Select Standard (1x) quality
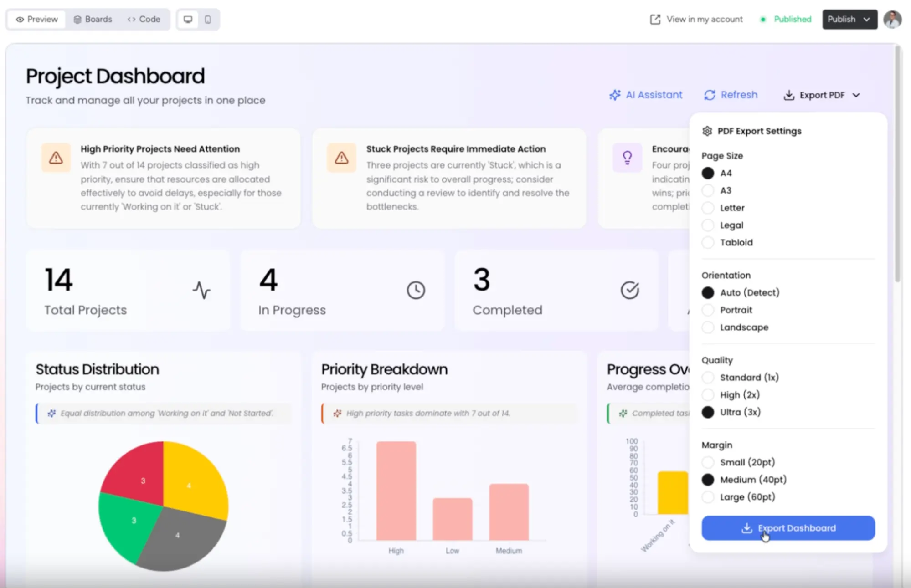Viewport: 911px width, 588px height. pyautogui.click(x=708, y=378)
